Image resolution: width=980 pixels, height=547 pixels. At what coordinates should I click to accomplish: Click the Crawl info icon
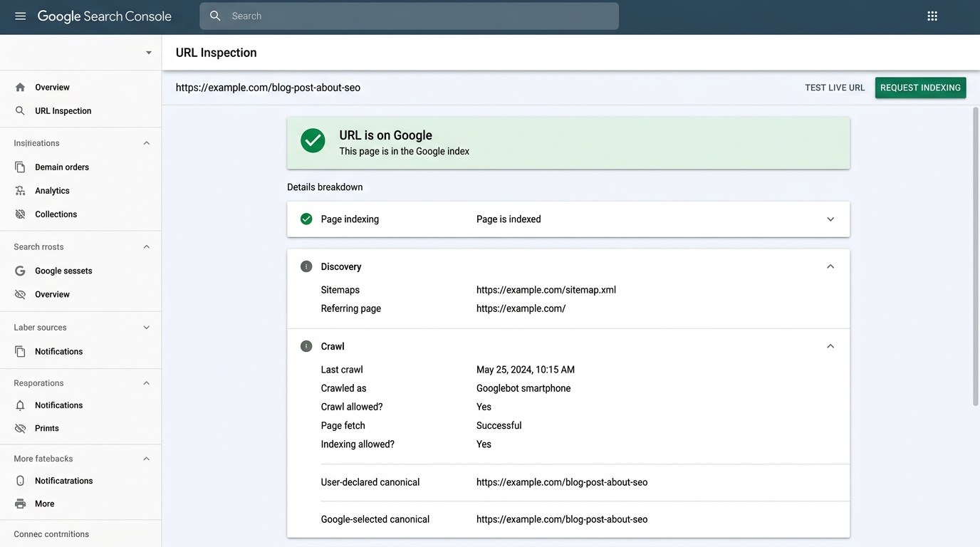coord(306,346)
